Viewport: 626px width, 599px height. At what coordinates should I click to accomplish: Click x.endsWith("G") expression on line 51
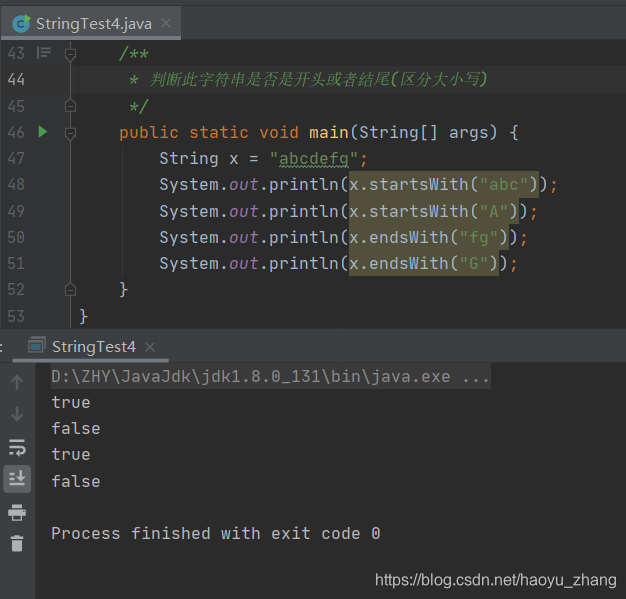[x=424, y=264]
